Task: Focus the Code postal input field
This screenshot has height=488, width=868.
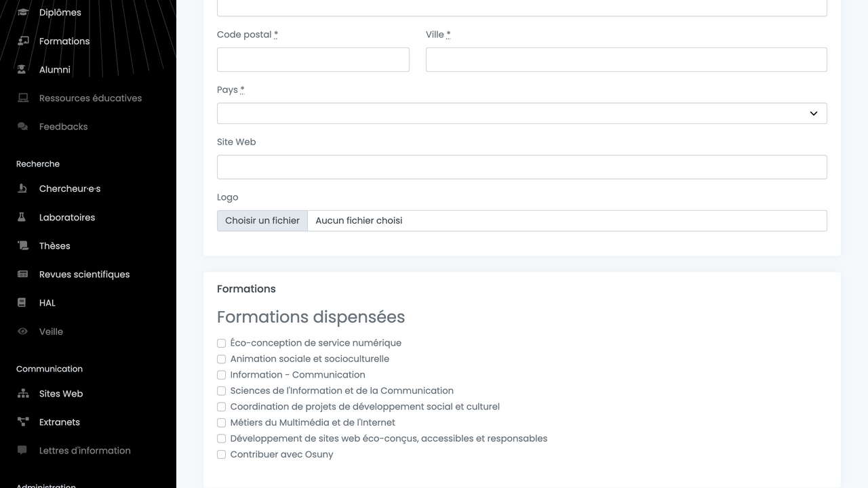Action: 313,60
